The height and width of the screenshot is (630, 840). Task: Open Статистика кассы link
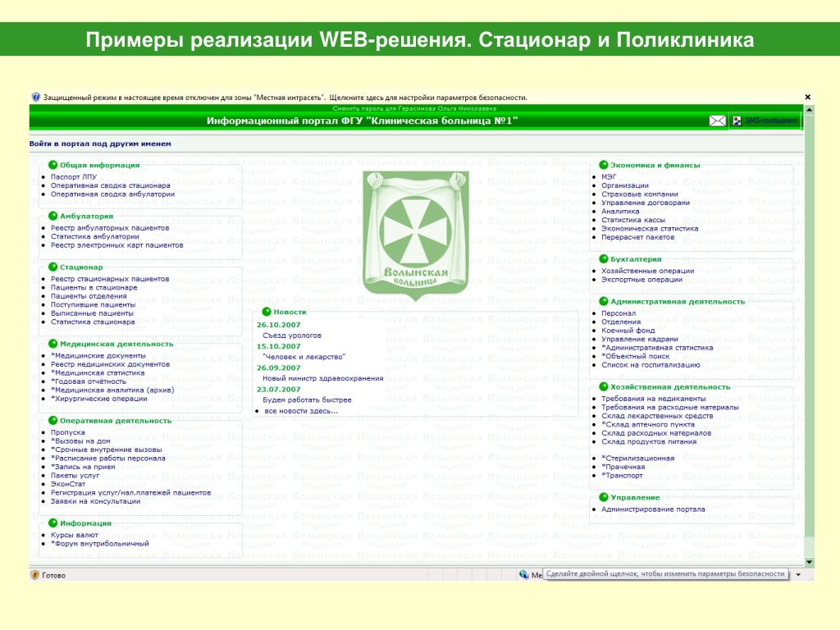tap(633, 220)
